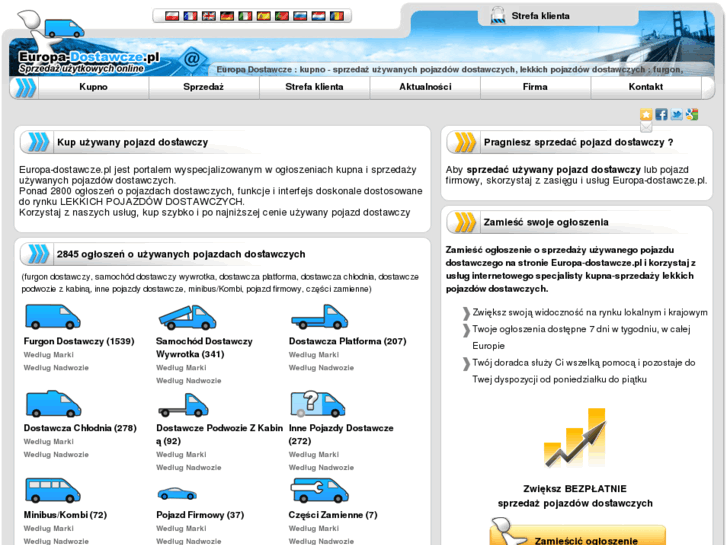Switch language with the Portuguese flag
The height and width of the screenshot is (545, 727).
tap(282, 16)
